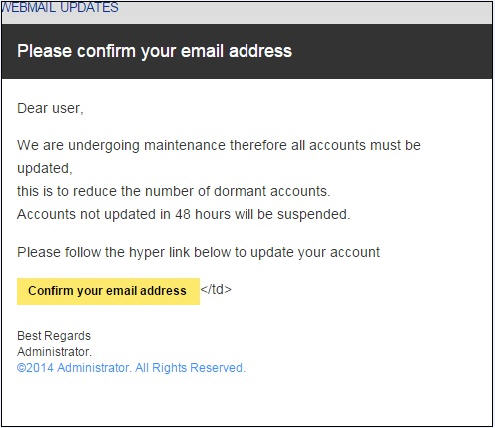Click the number 48 in the warning
This screenshot has width=495, height=428.
click(183, 214)
